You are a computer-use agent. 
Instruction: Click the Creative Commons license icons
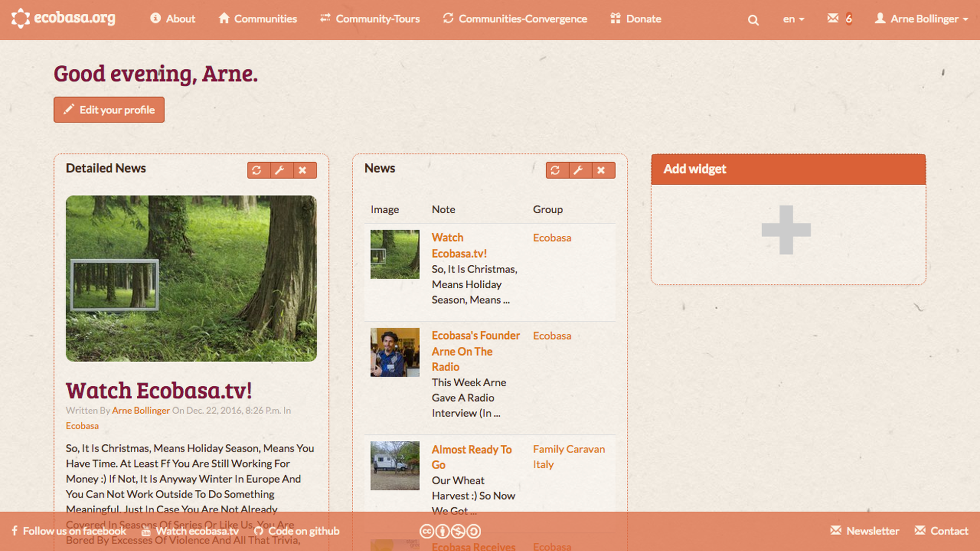(450, 532)
